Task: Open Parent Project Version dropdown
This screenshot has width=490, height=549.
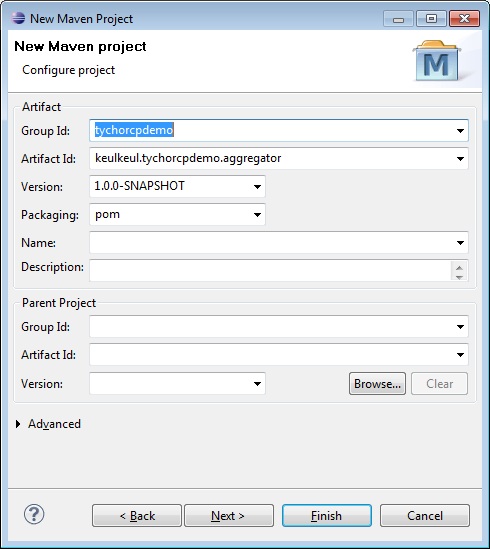Action: point(257,384)
